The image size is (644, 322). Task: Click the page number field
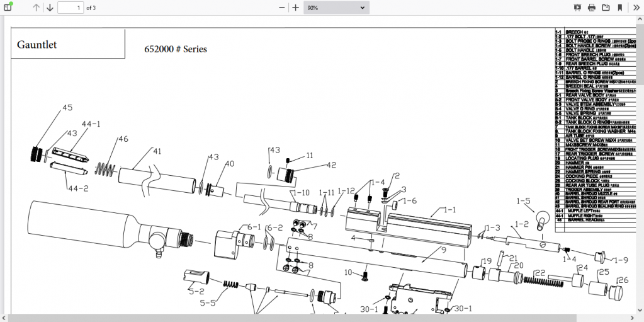click(x=71, y=8)
